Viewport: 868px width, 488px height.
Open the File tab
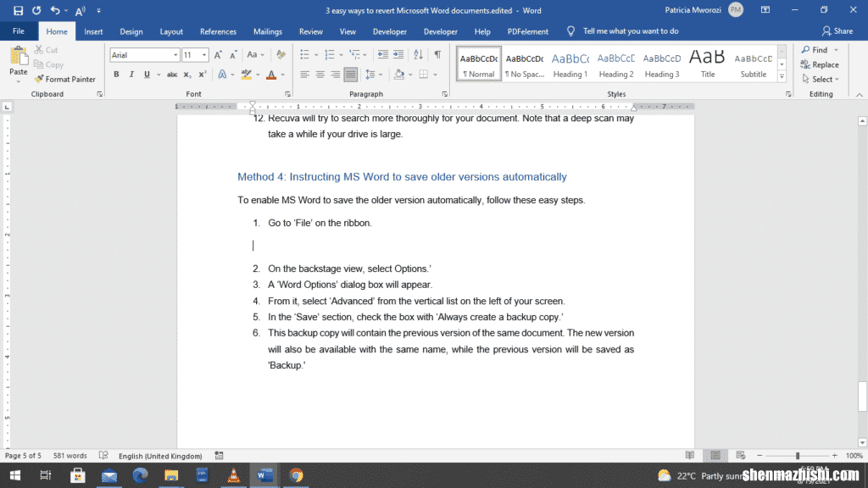point(19,31)
